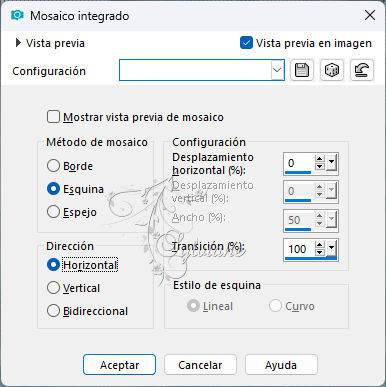
Task: Click the Transición percentage value field
Action: (299, 249)
